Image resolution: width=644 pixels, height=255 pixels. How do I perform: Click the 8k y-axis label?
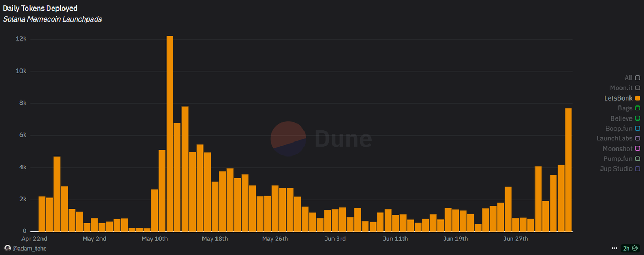[23, 103]
